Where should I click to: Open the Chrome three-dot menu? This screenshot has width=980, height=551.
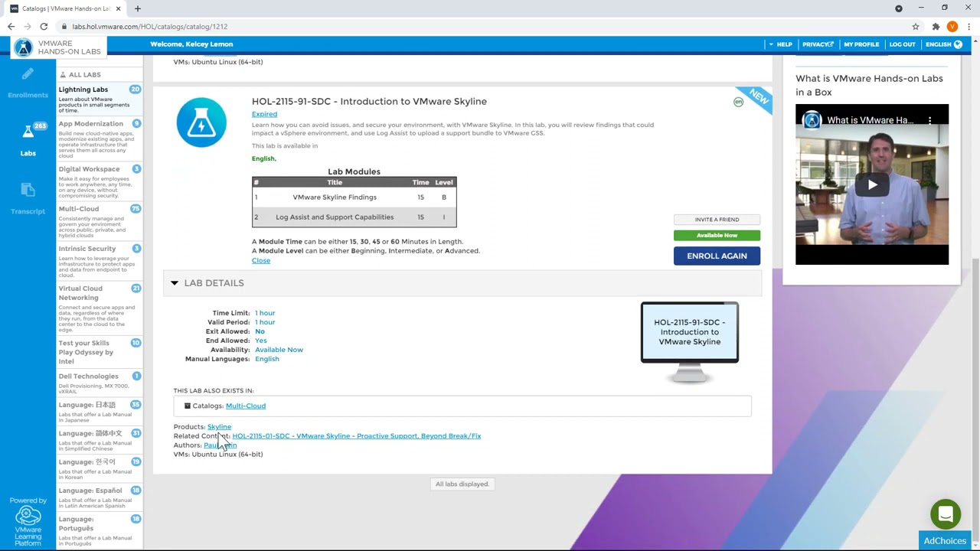point(968,27)
